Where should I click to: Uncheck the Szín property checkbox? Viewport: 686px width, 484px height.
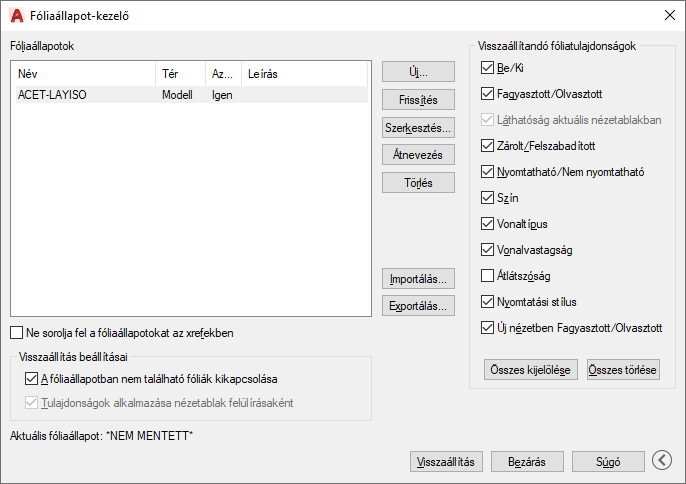click(x=487, y=198)
